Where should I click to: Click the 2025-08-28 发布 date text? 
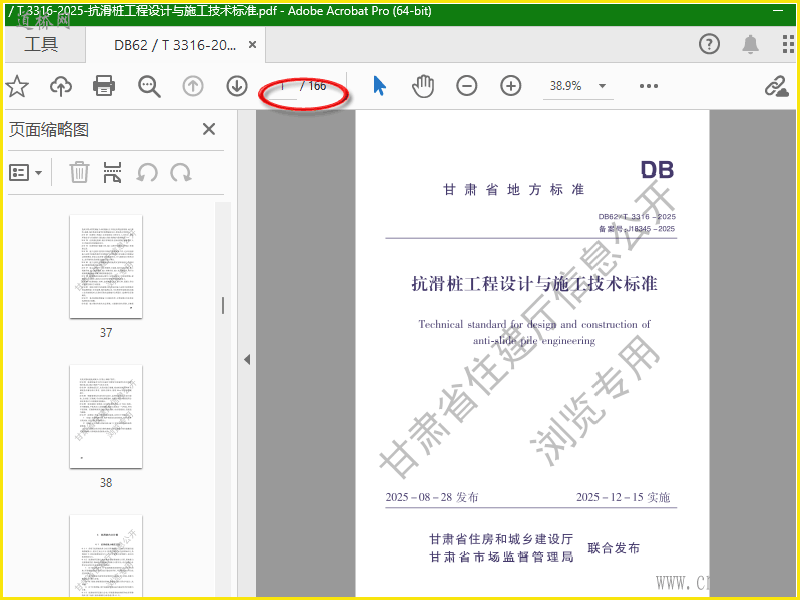[x=432, y=497]
